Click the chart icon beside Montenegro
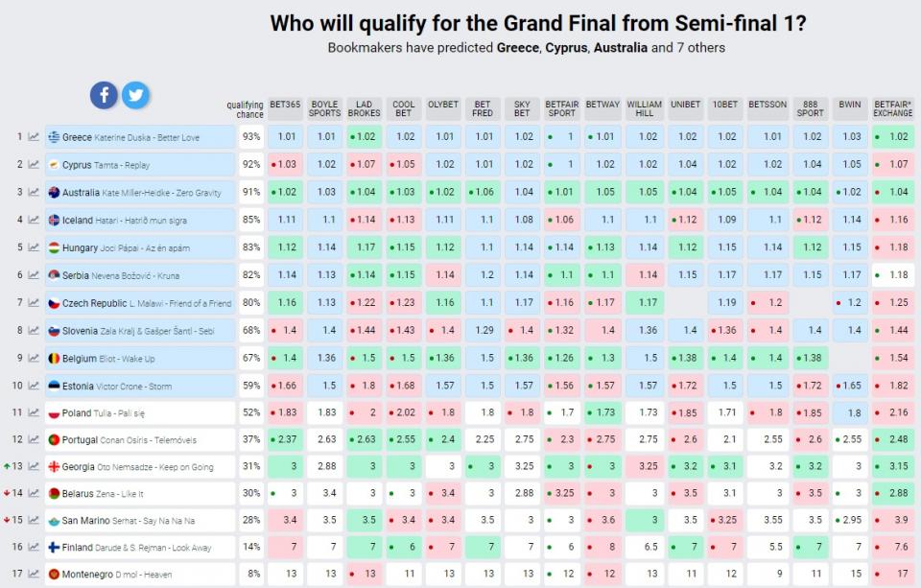 coord(34,574)
